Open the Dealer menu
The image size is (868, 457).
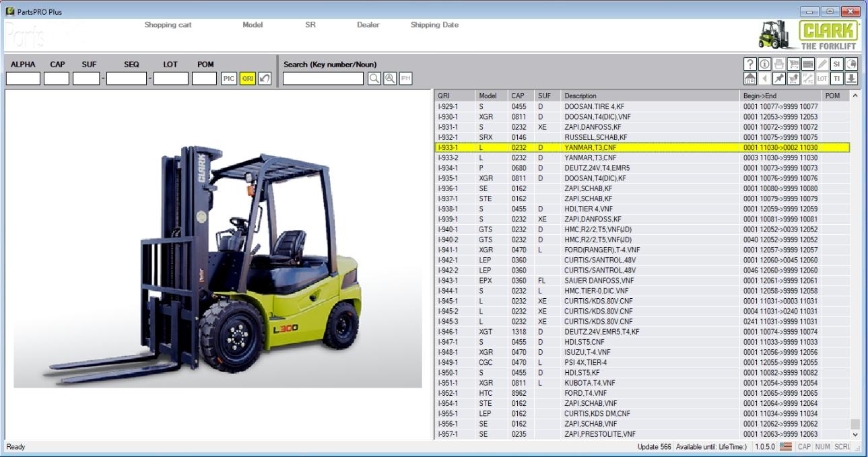tap(369, 25)
